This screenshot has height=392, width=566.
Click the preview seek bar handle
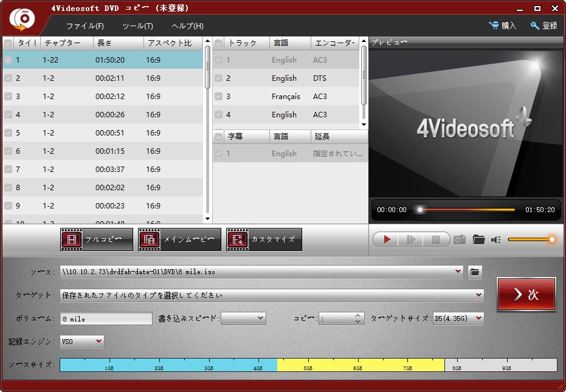420,209
